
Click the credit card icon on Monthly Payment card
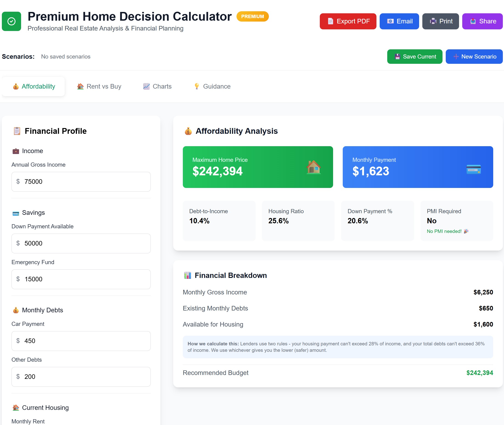click(x=473, y=169)
